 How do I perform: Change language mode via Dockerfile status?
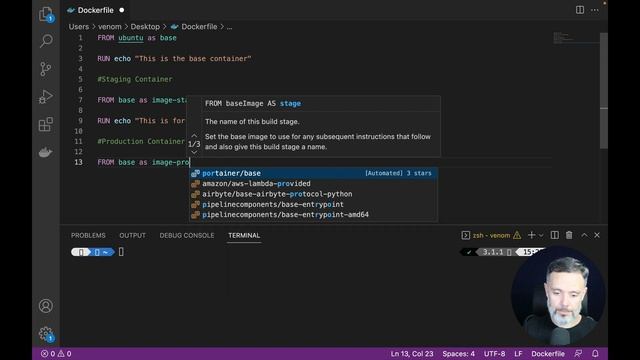(x=548, y=354)
